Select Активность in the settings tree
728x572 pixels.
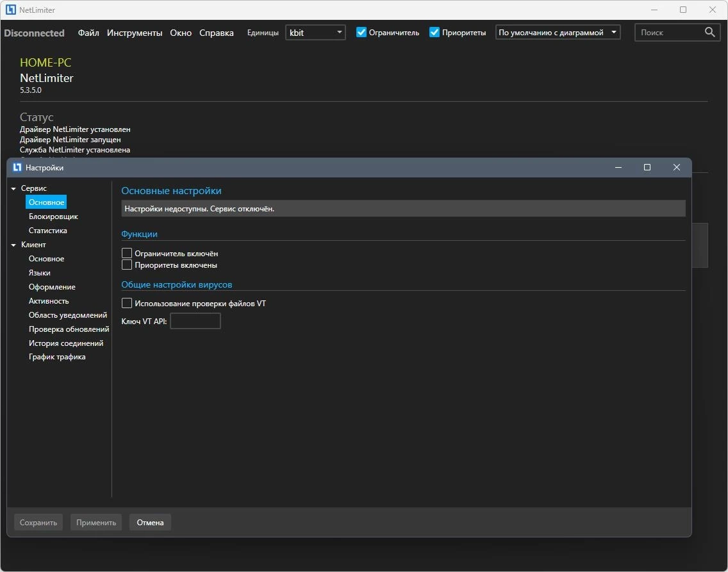[49, 301]
